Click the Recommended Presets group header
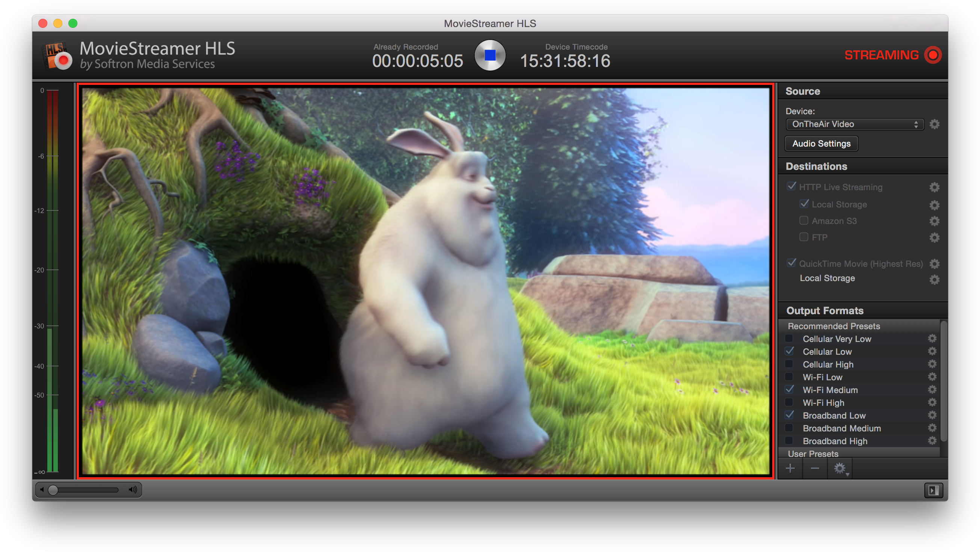 [x=860, y=326]
